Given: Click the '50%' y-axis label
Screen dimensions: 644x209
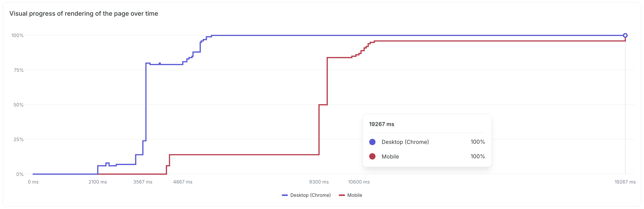Looking at the screenshot, I should click(x=18, y=105).
